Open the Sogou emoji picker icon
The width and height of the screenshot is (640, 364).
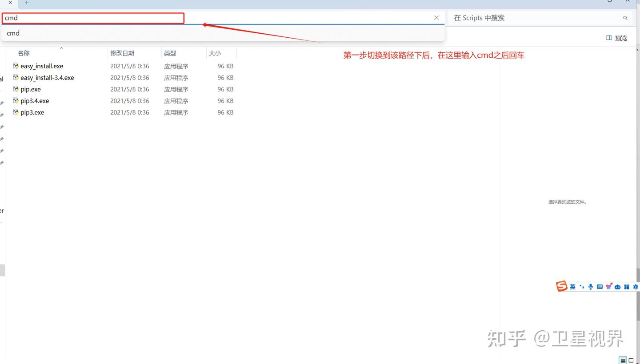608,286
